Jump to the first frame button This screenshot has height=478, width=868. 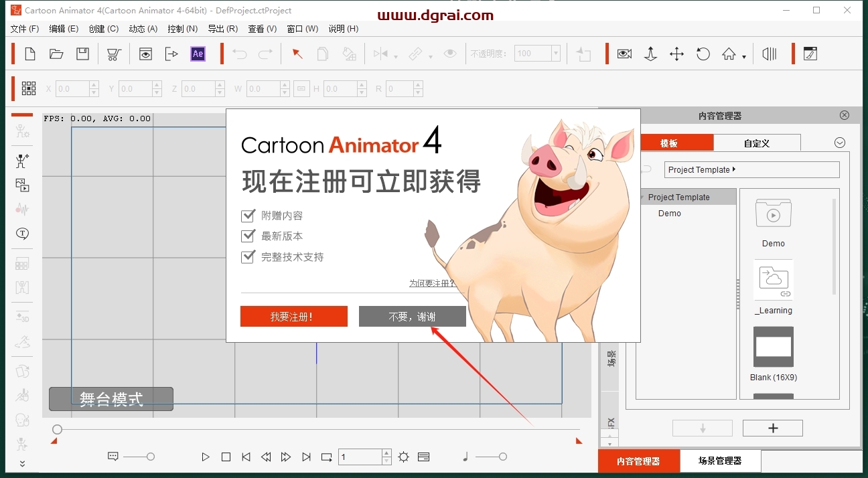point(246,457)
